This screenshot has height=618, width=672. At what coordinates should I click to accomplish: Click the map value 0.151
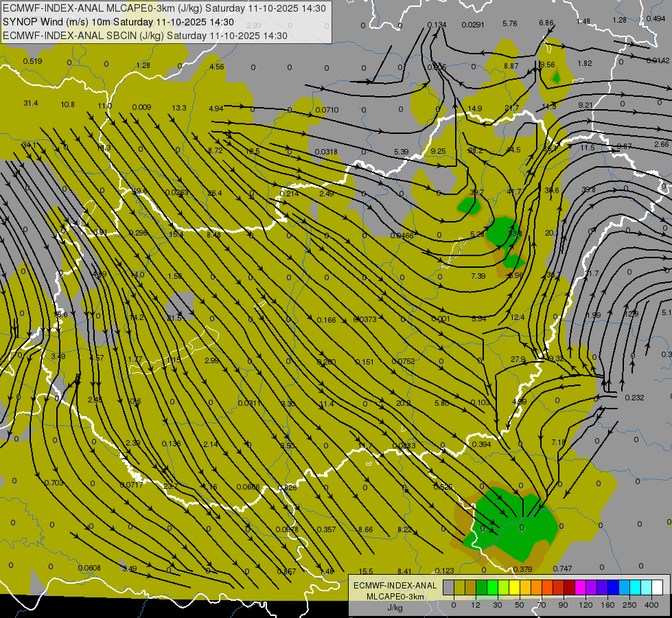tap(364, 362)
